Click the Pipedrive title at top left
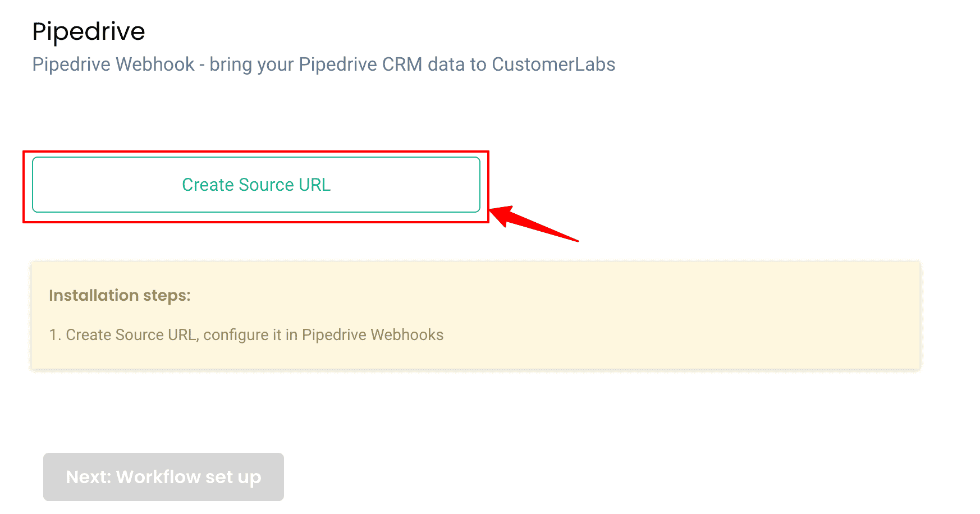This screenshot has height=514, width=980. pyautogui.click(x=88, y=31)
